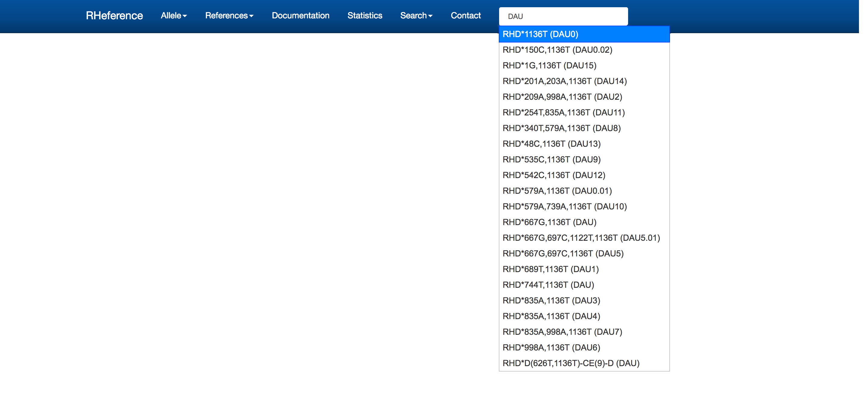
Task: Pick RHD*340T,579A,1136T (DAU8)
Action: 584,128
